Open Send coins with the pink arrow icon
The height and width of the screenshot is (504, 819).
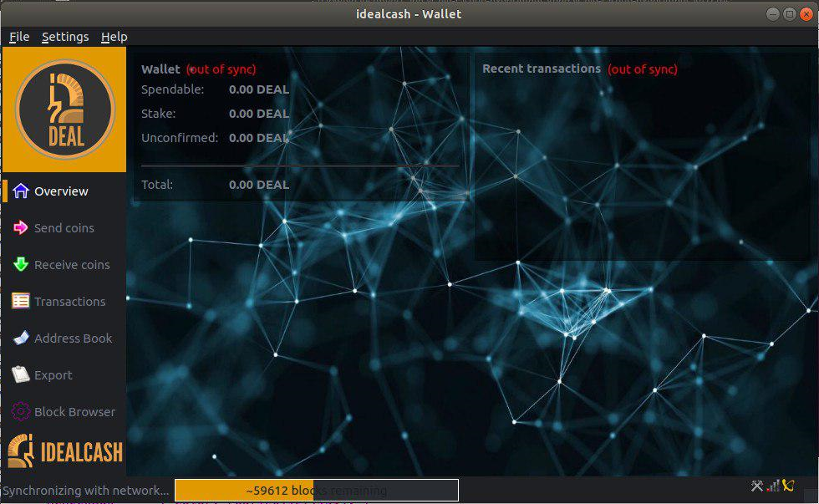pos(20,227)
